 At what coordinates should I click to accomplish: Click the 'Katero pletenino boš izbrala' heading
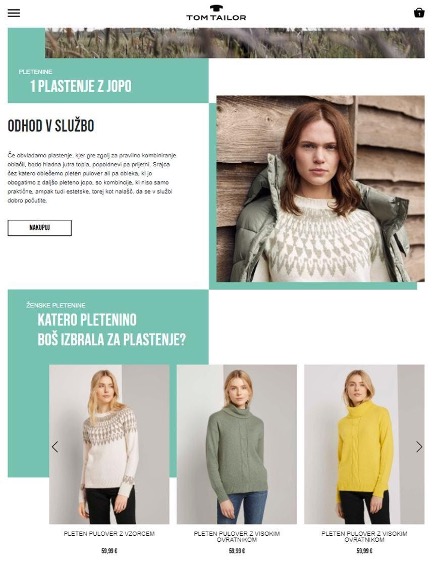tap(112, 330)
